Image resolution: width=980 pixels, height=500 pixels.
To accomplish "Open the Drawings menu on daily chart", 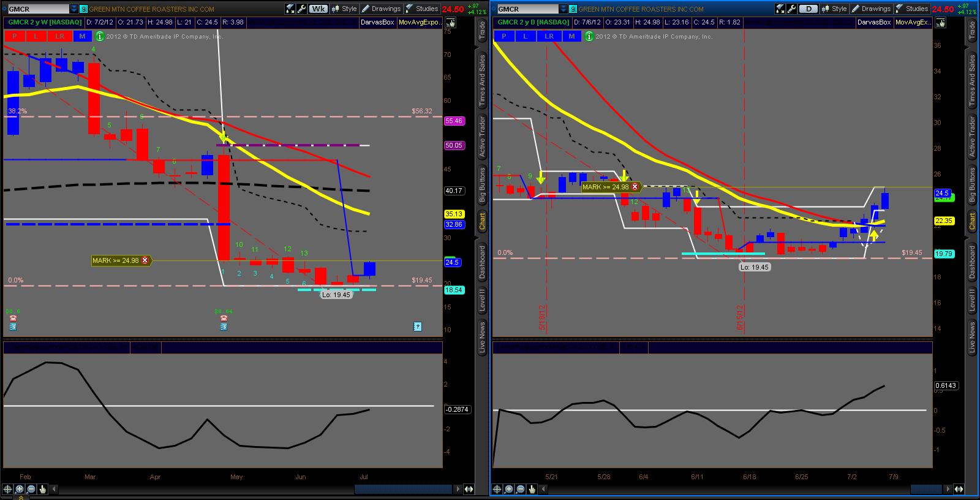I will 871,9.
